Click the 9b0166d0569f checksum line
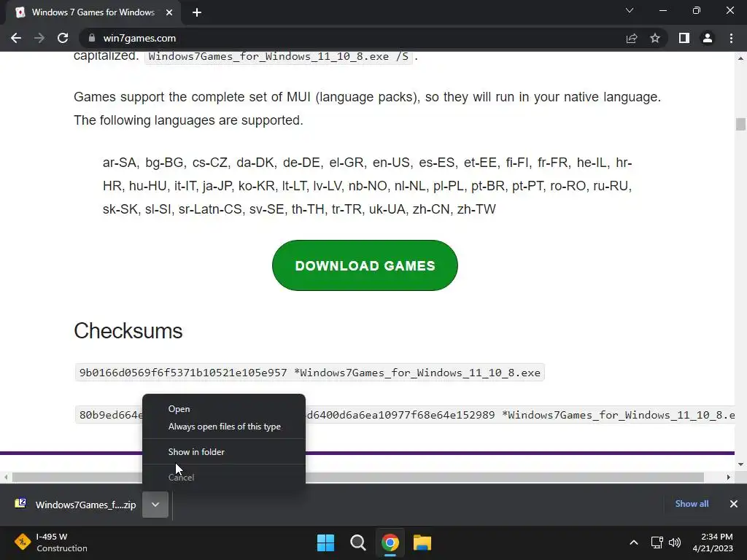 pos(309,373)
